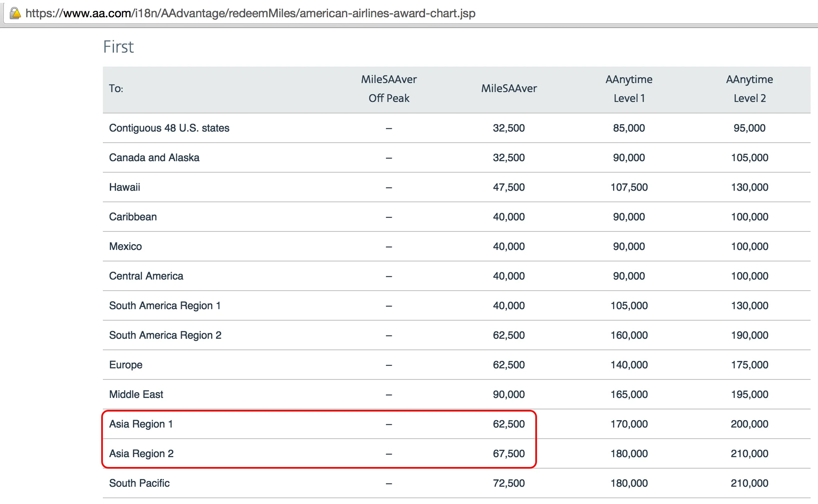Click Asia Region 2 MileSAAver value 67,500
The height and width of the screenshot is (504, 818).
pyautogui.click(x=509, y=454)
